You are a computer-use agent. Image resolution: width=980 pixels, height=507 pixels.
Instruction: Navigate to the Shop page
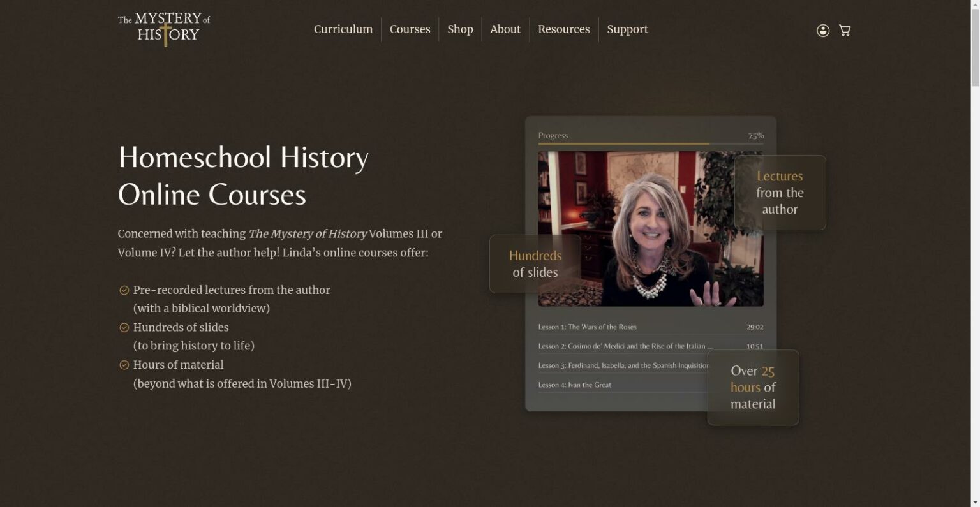coord(460,29)
